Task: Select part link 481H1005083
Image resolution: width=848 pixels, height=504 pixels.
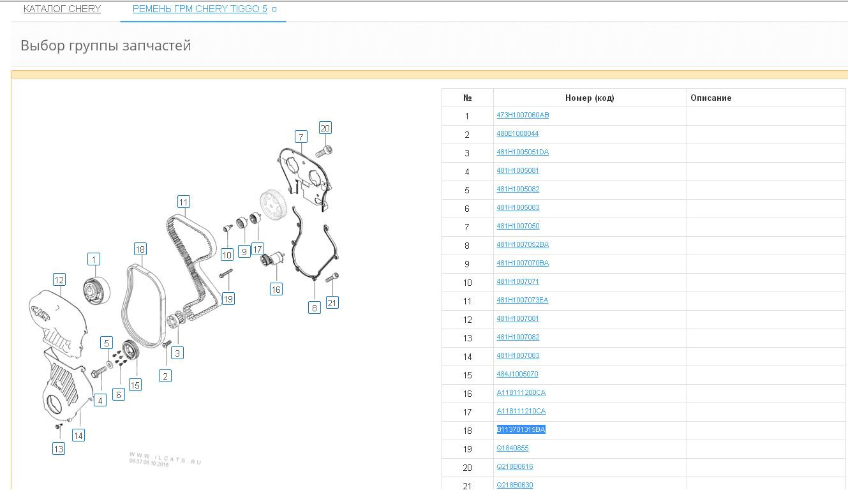Action: [518, 208]
